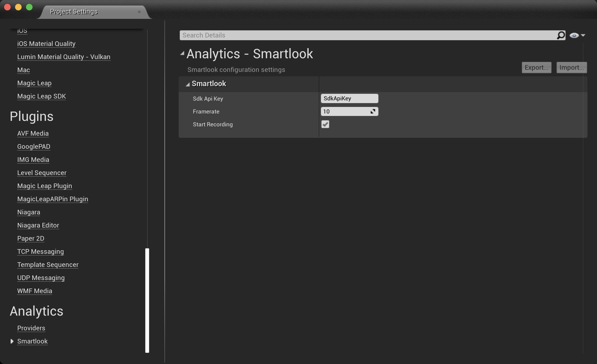This screenshot has width=597, height=364.
Task: Toggle the Start Recording checkbox
Action: (325, 124)
